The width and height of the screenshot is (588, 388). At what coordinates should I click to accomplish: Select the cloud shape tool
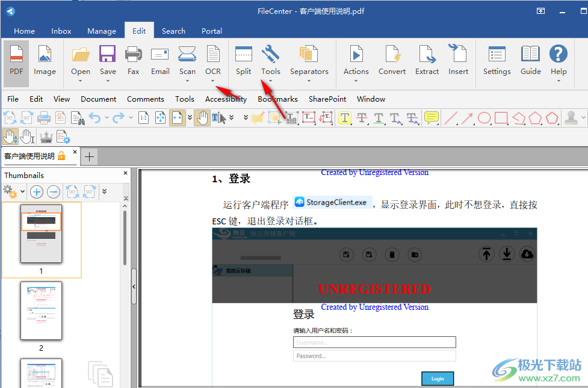click(x=552, y=118)
